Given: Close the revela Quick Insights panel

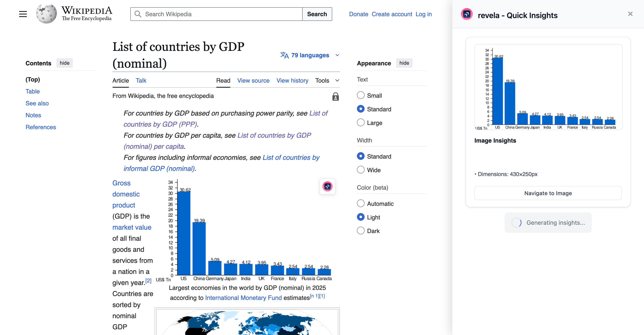Looking at the screenshot, I should point(630,14).
